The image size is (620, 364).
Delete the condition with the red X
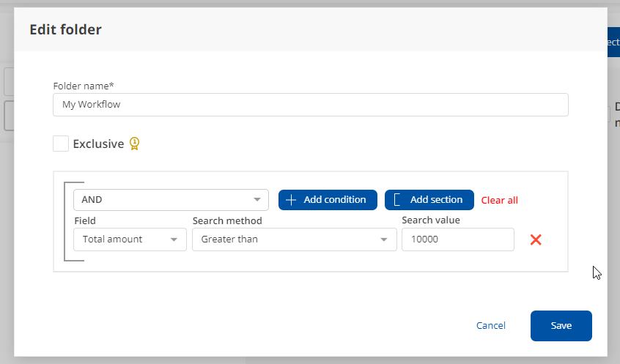pyautogui.click(x=536, y=239)
